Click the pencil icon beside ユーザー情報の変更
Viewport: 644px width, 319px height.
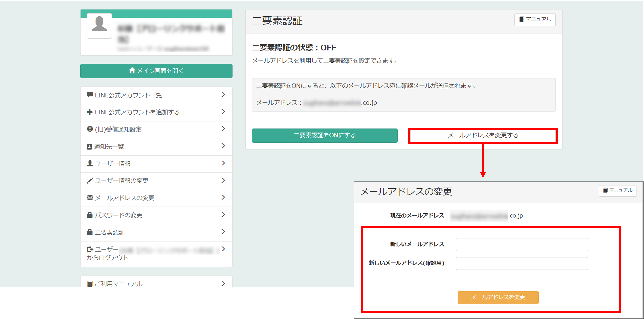(90, 180)
